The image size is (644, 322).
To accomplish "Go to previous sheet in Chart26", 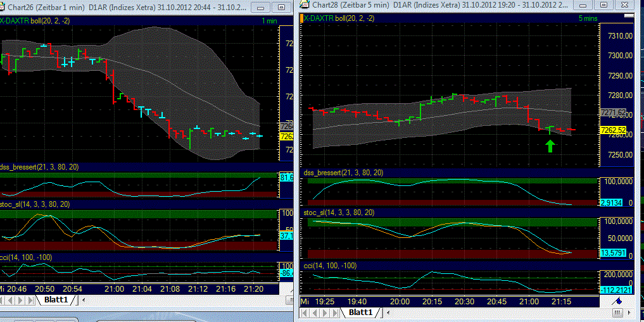I will [11, 300].
